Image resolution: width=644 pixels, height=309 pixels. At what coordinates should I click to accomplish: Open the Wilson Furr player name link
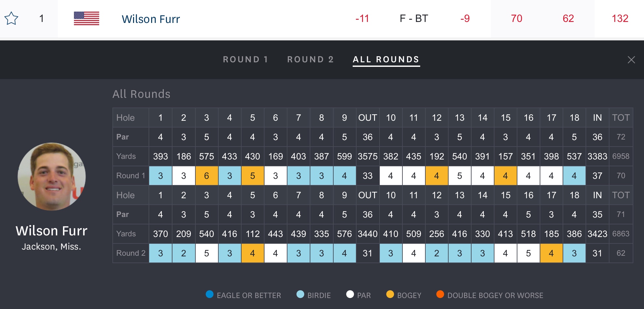(151, 19)
